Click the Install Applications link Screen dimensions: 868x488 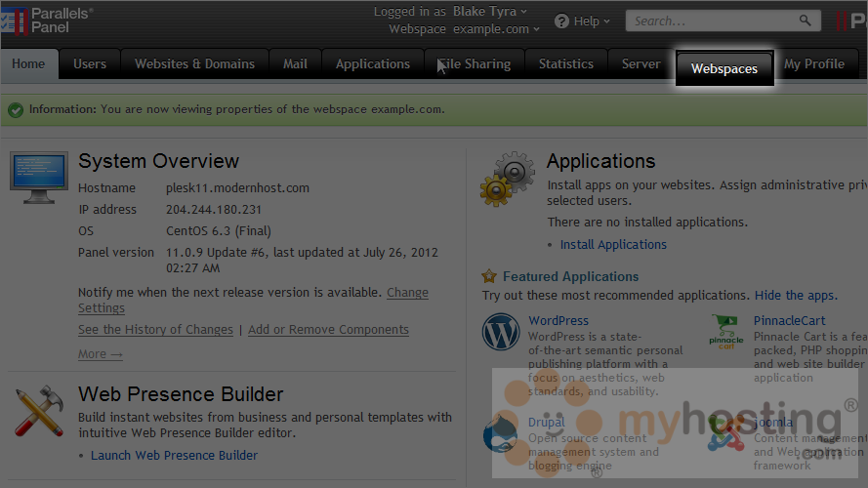(613, 245)
